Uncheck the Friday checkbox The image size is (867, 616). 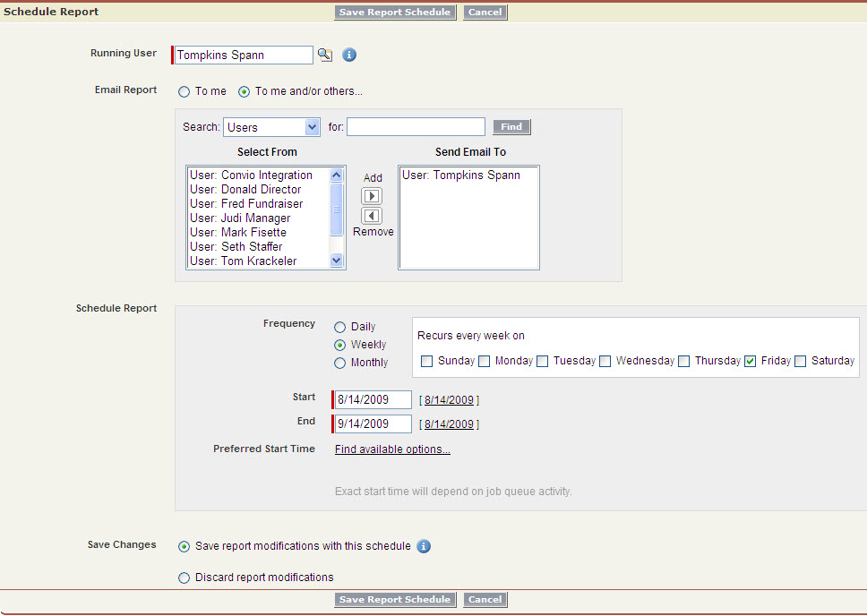pos(751,362)
